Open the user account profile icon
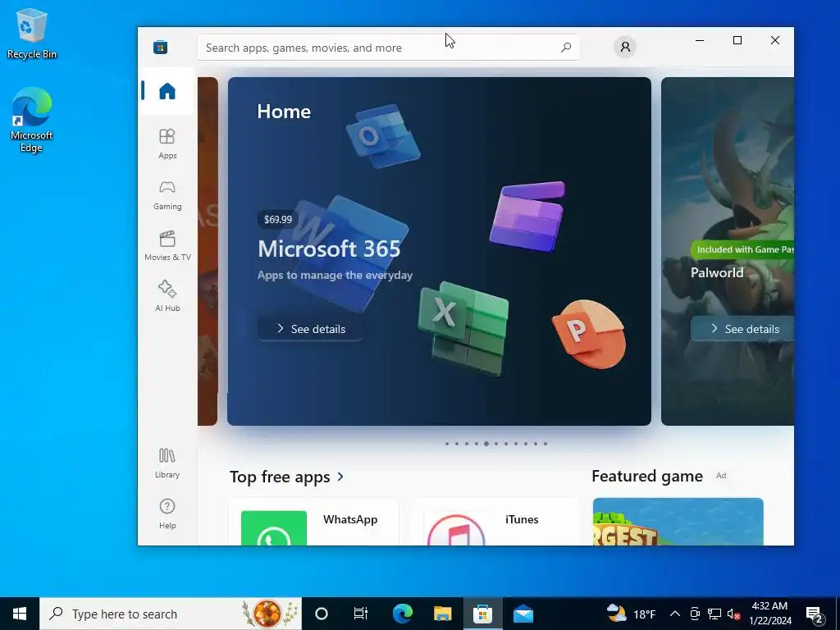Screen dimensions: 840x630 pyautogui.click(x=624, y=47)
